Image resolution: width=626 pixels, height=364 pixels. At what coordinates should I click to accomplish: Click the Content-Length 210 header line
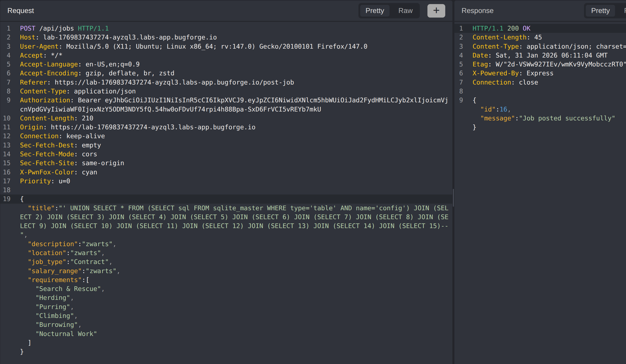click(57, 118)
